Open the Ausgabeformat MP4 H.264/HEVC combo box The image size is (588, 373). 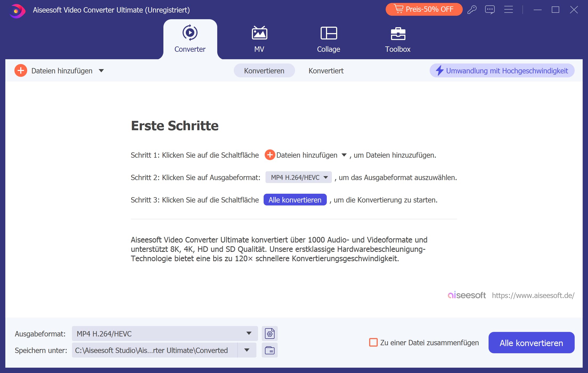pos(165,334)
